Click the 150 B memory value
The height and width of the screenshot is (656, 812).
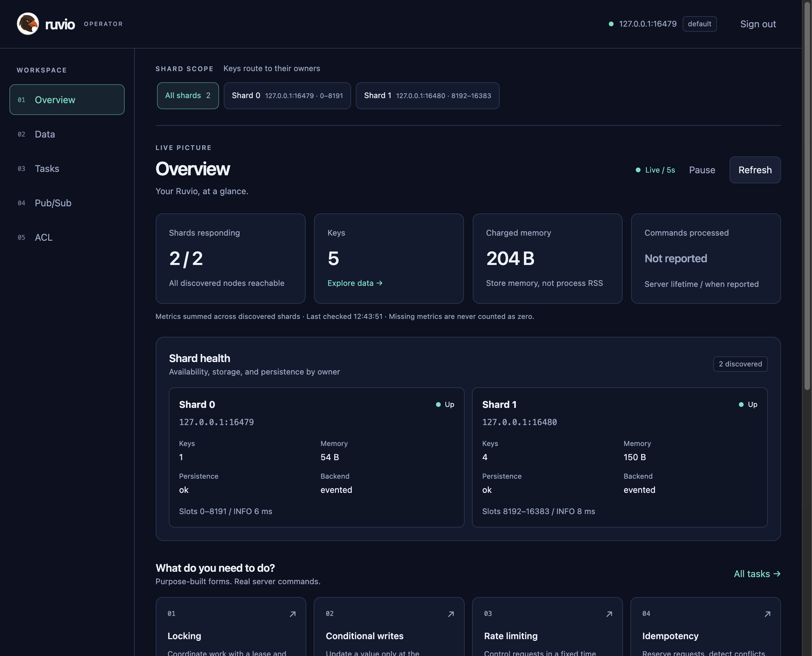[x=634, y=457]
